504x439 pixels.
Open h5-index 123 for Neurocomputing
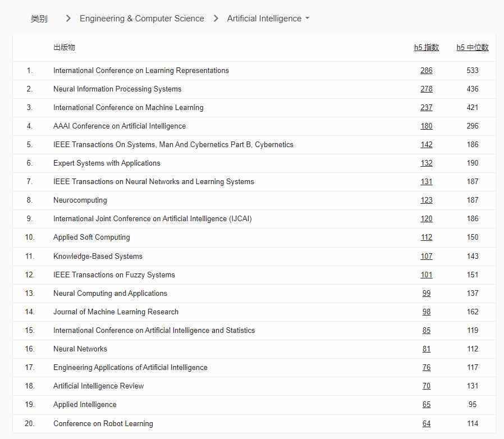(427, 200)
